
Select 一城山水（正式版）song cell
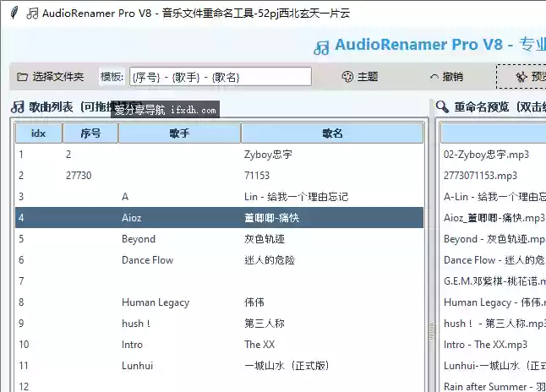(x=287, y=366)
